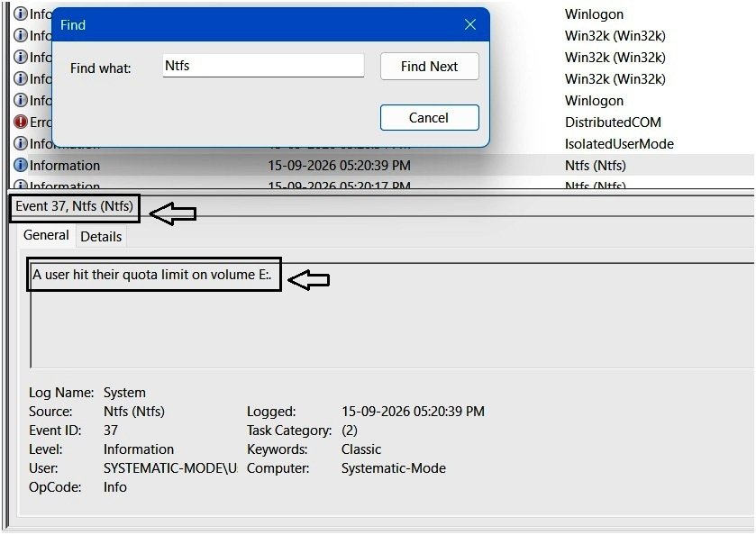The width and height of the screenshot is (756, 535).
Task: Select the General tab
Action: point(46,235)
